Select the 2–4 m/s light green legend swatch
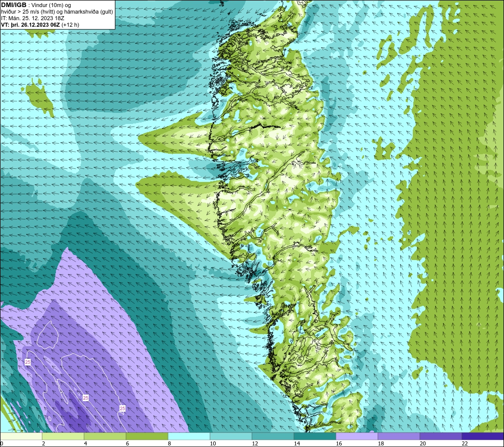 [63, 436]
